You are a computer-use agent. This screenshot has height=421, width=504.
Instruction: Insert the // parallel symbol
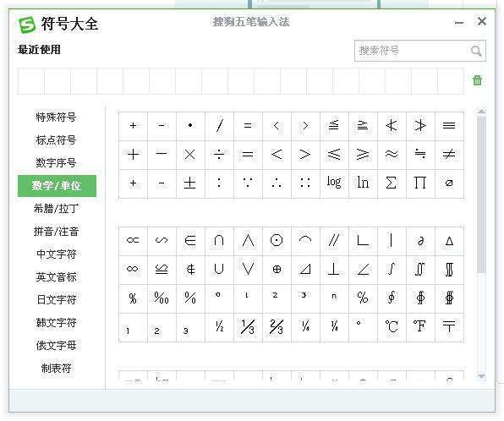pos(334,241)
